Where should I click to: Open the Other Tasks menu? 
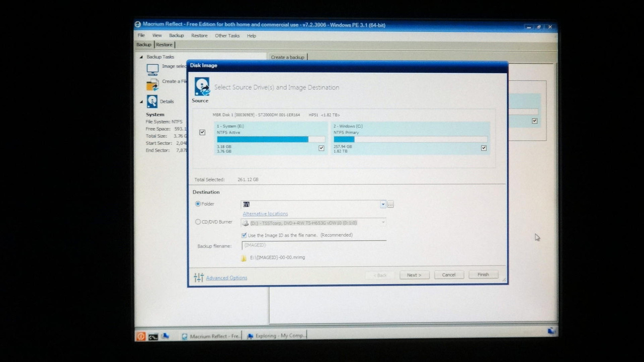click(227, 36)
